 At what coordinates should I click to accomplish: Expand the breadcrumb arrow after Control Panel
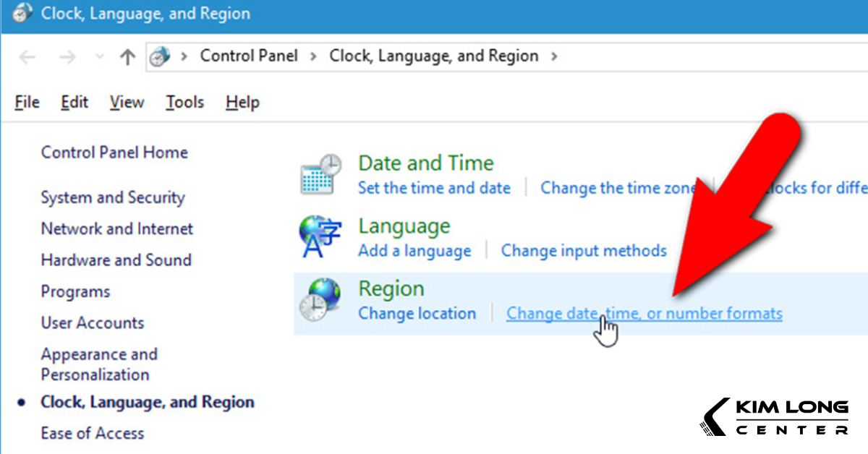coord(314,56)
